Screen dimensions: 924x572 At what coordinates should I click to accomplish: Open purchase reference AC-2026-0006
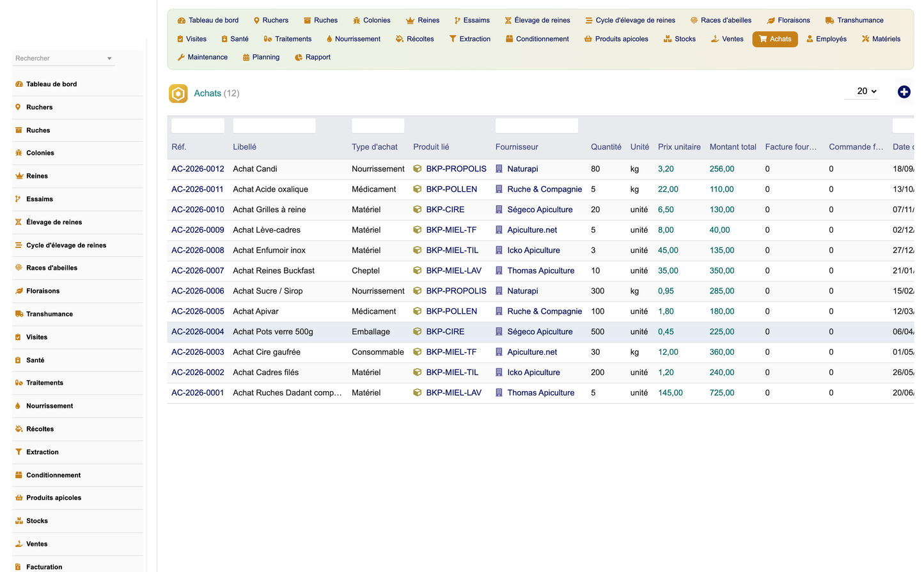(x=198, y=291)
